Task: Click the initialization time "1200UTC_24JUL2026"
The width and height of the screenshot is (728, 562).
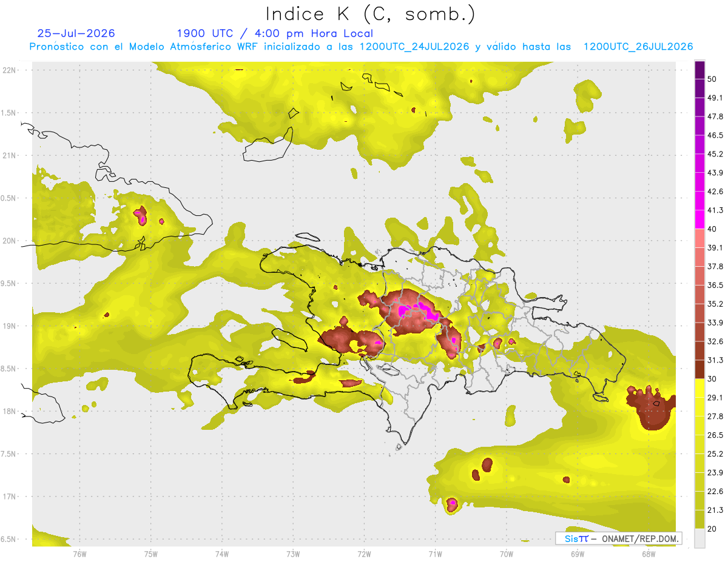Action: (414, 47)
